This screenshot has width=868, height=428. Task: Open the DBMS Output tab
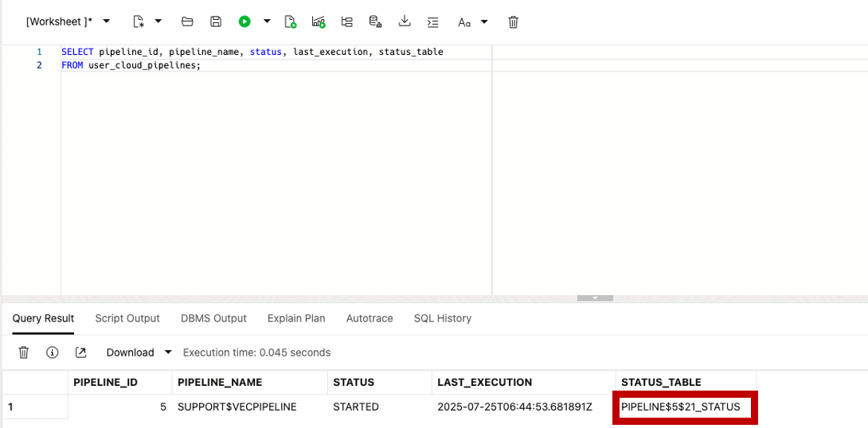[213, 318]
